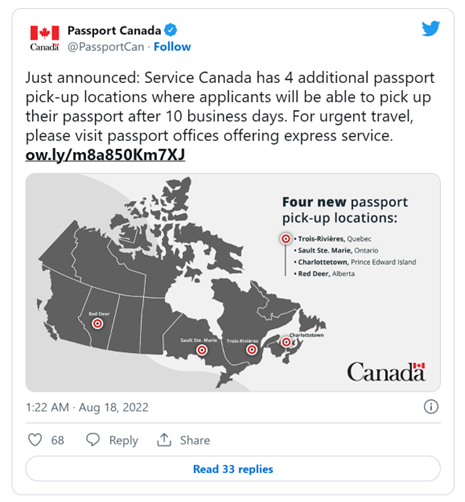Click the share upload arrow icon
Image resolution: width=465 pixels, height=502 pixels.
[x=164, y=440]
